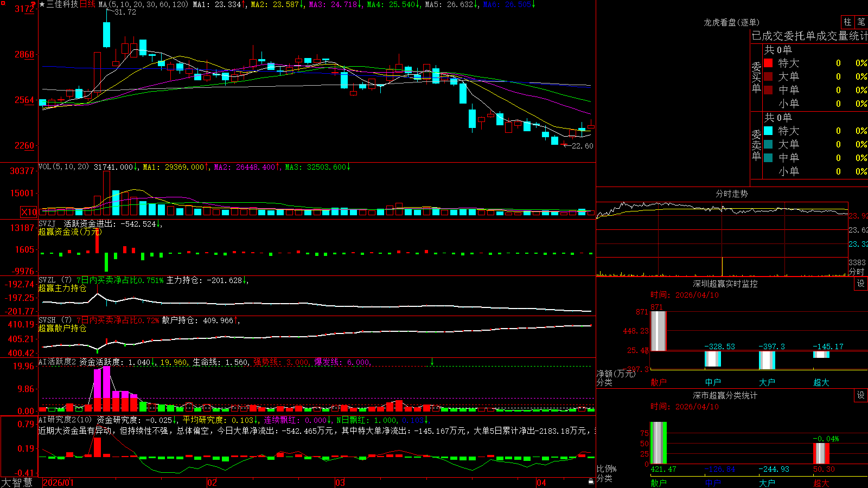Click the 2868 price axis label
This screenshot has width=868, height=488.
pos(24,54)
